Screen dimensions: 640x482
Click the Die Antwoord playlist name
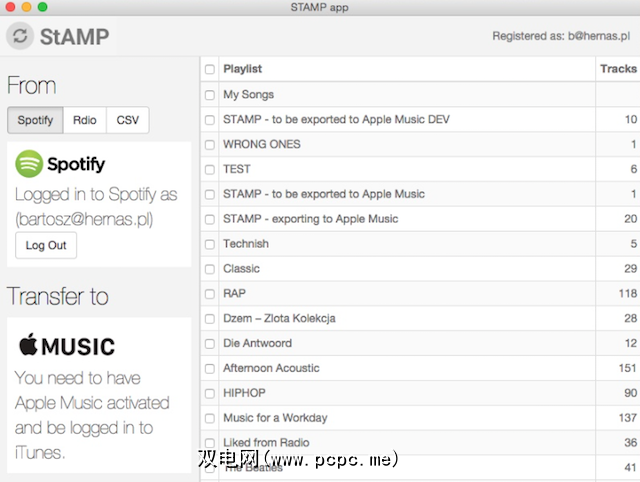pos(257,343)
